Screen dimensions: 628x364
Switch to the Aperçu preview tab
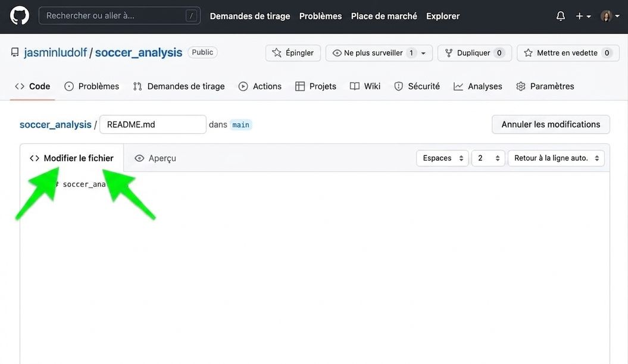coord(155,158)
